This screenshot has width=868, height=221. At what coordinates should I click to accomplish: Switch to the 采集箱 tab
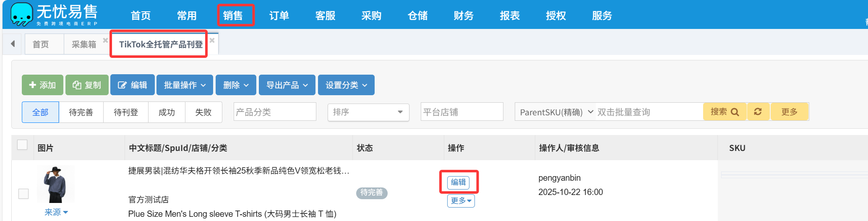(83, 44)
